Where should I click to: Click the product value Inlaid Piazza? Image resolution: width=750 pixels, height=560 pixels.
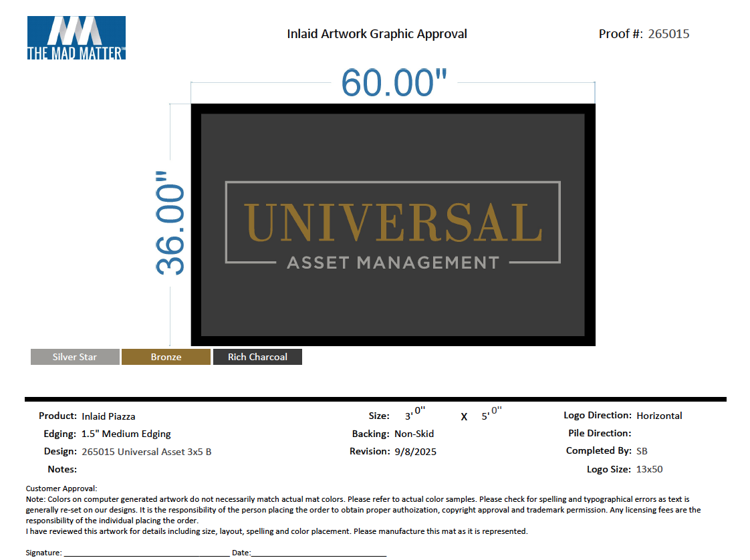(x=108, y=416)
